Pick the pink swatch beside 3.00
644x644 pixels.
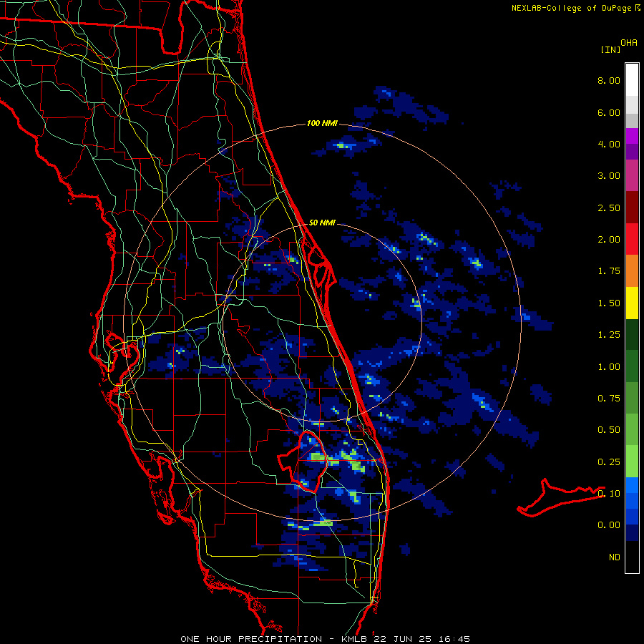(x=632, y=176)
